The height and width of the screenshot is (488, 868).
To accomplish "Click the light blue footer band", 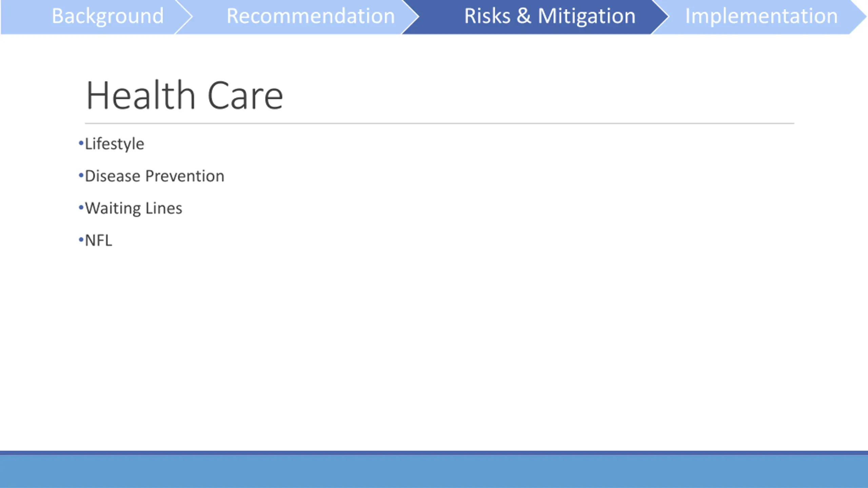I will (x=434, y=472).
